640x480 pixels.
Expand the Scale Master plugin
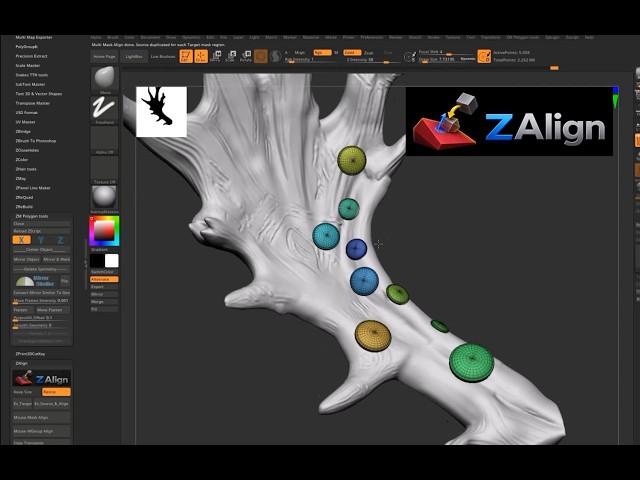pos(28,66)
